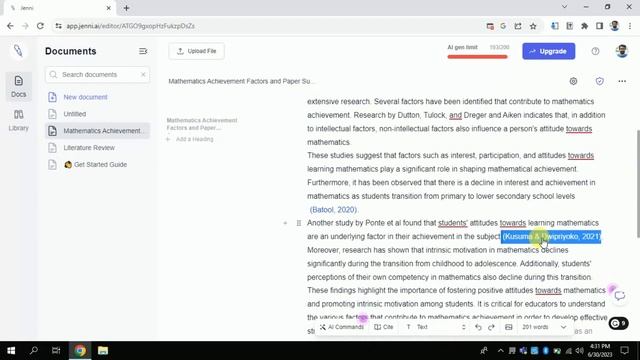
Task: Open the browser extensions puzzle icon
Action: pos(584,26)
